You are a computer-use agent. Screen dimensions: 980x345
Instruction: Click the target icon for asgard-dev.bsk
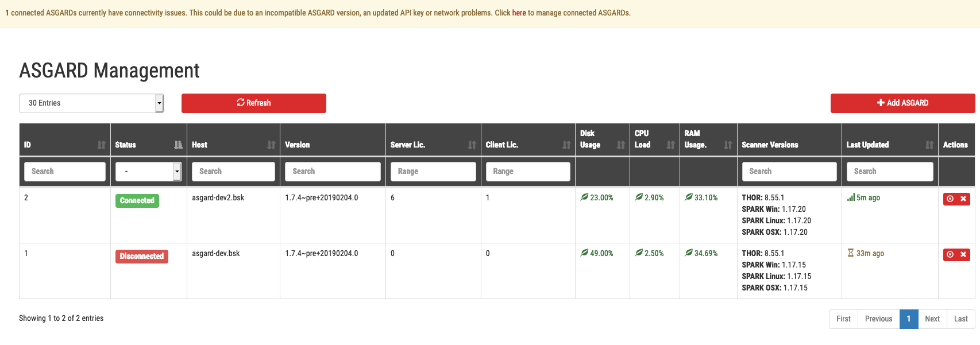coord(950,254)
